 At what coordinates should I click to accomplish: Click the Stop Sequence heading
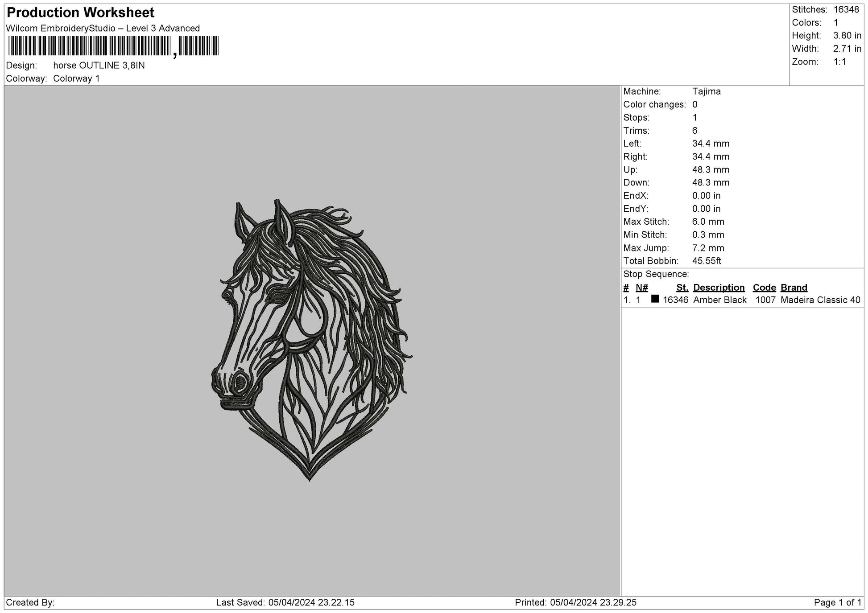click(x=656, y=274)
